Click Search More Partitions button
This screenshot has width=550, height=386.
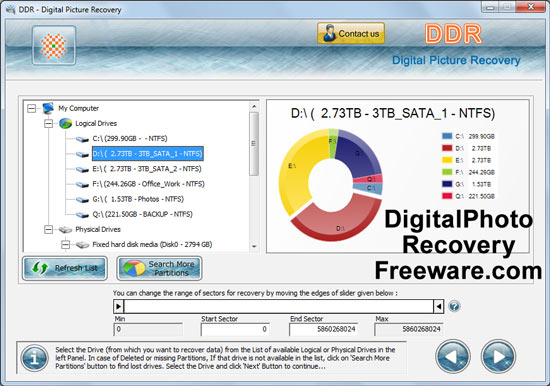pos(160,268)
